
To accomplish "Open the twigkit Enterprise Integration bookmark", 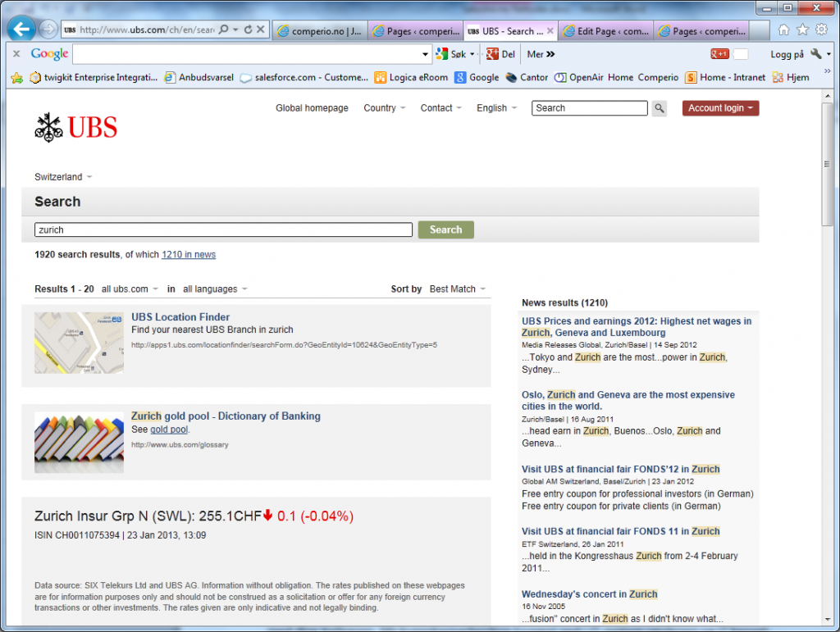I will tap(94, 78).
